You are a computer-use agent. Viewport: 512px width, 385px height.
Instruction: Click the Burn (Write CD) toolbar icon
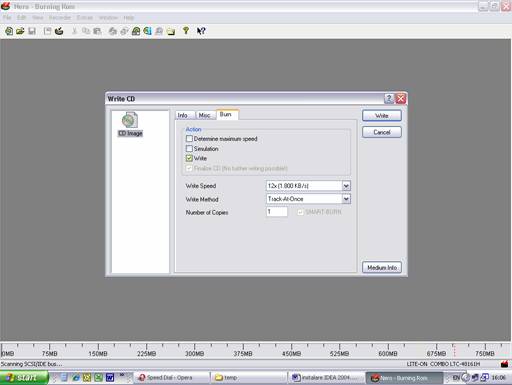[x=59, y=31]
